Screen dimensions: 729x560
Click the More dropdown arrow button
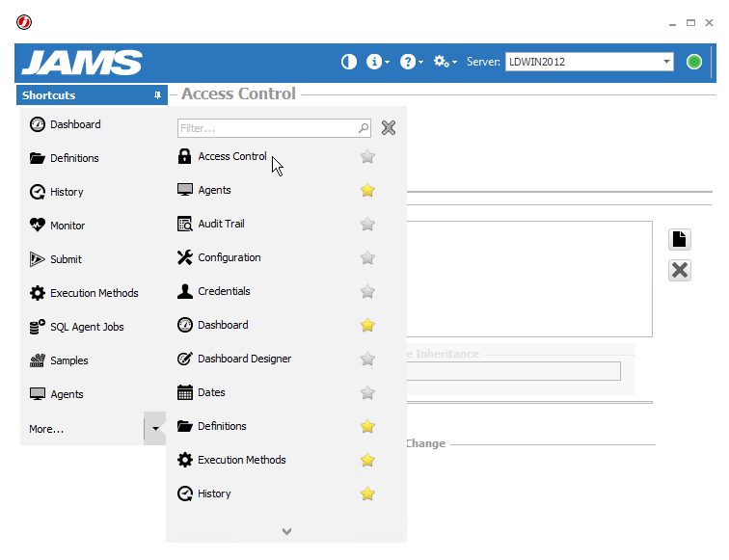tap(155, 428)
